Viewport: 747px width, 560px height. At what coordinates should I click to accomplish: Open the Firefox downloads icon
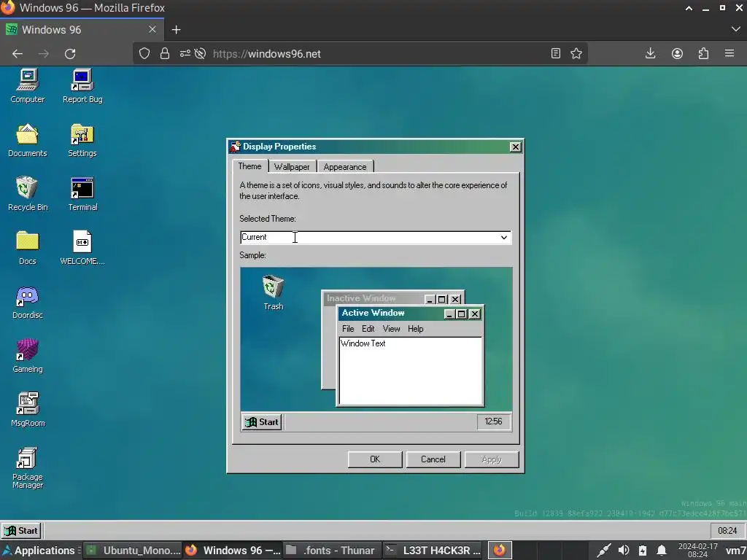coord(650,53)
